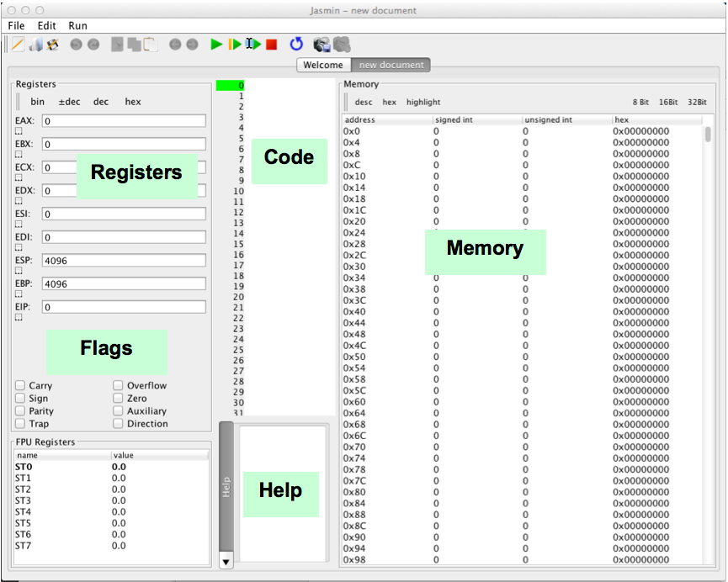Expand the small toggle under ESI register
This screenshot has height=582, width=728.
19,225
